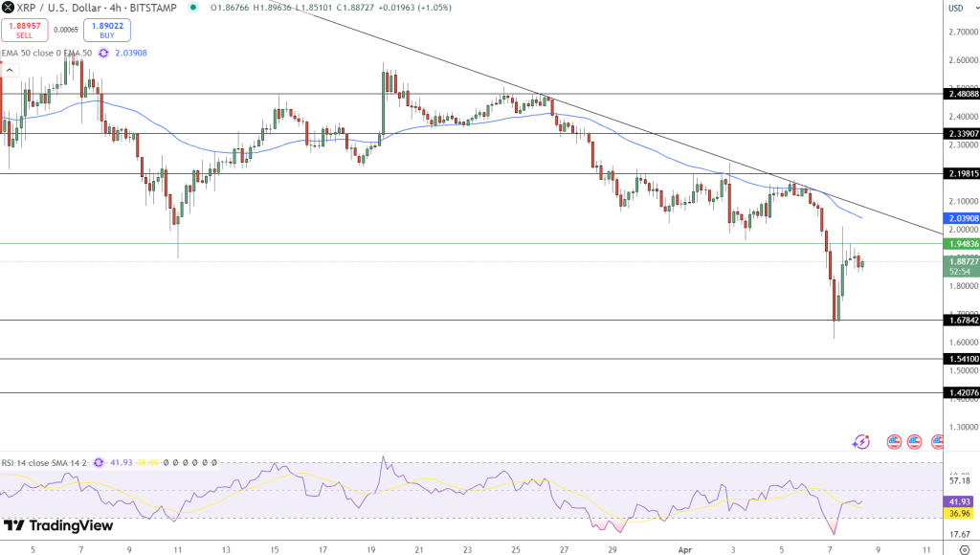Click the price axis value 1.30000

tap(964, 428)
